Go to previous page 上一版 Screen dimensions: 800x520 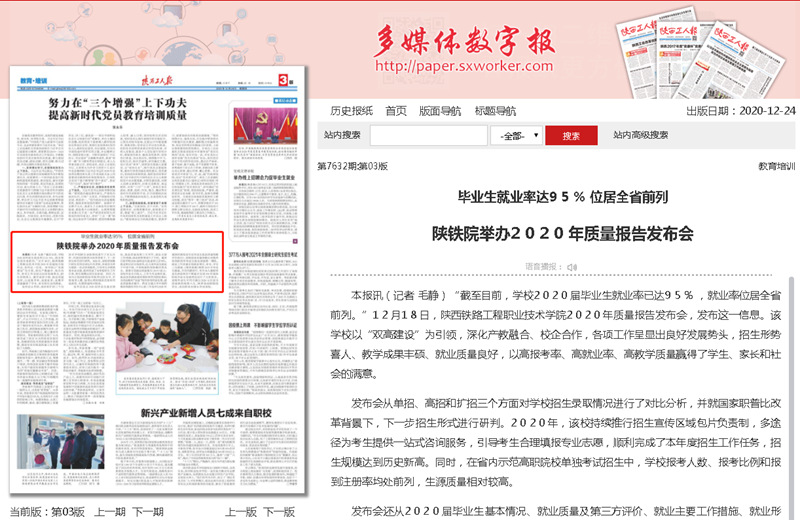241,511
